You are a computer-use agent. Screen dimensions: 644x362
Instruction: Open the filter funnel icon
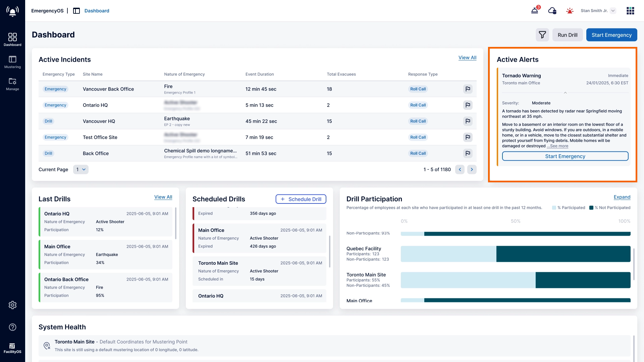tap(542, 35)
